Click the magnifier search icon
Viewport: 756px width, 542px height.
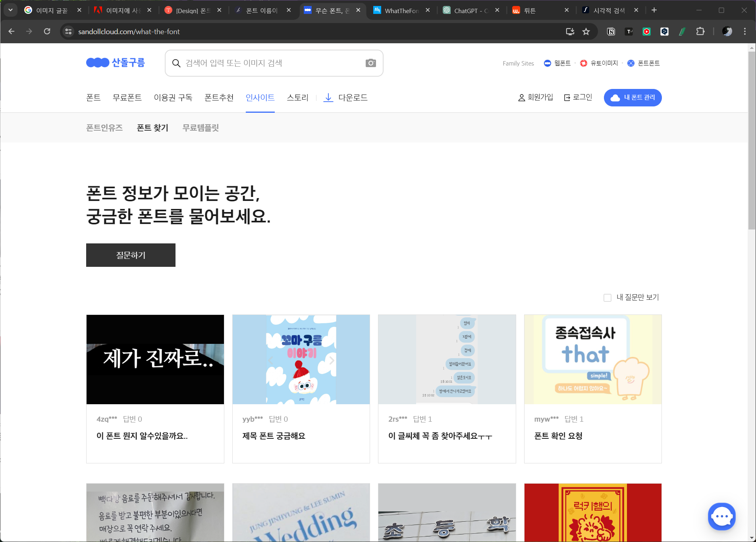[176, 63]
